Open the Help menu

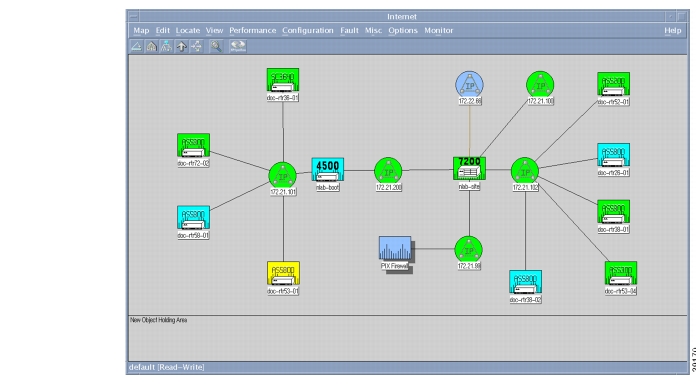(672, 31)
